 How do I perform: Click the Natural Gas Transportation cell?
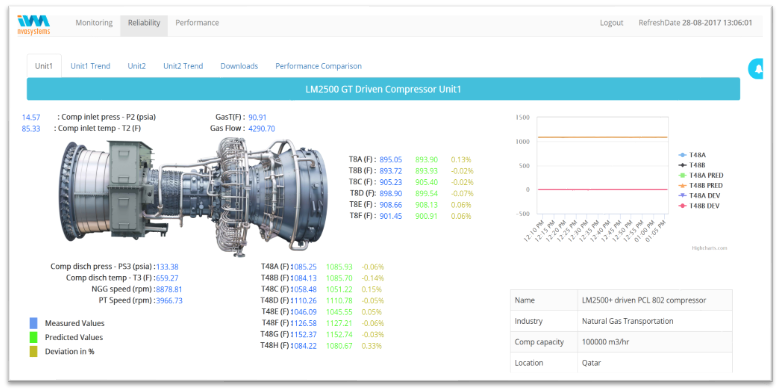click(x=655, y=321)
